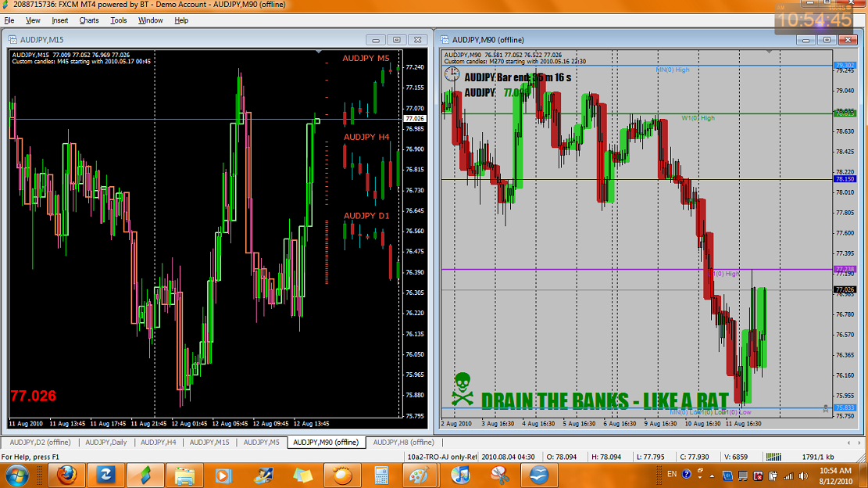Screen dimensions: 868x488
Task: Click the AUDJPY H4 mini chart label
Action: click(x=366, y=137)
